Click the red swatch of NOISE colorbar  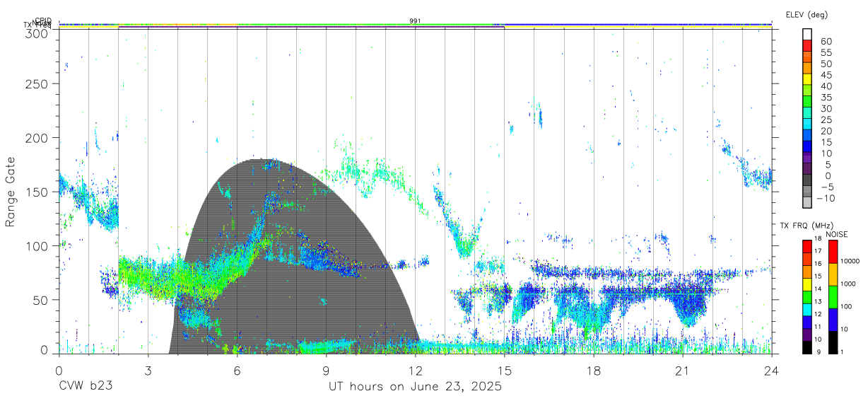click(832, 251)
